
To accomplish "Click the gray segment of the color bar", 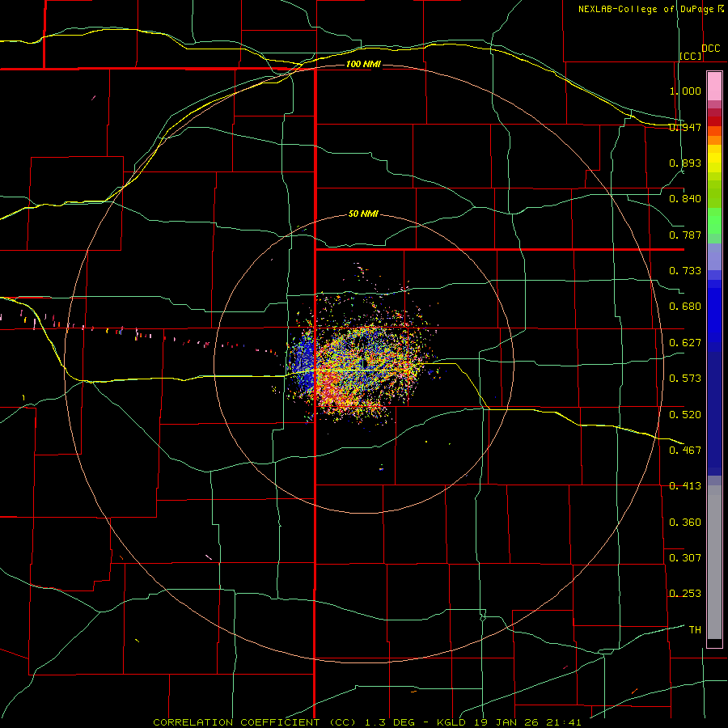I will [x=714, y=562].
